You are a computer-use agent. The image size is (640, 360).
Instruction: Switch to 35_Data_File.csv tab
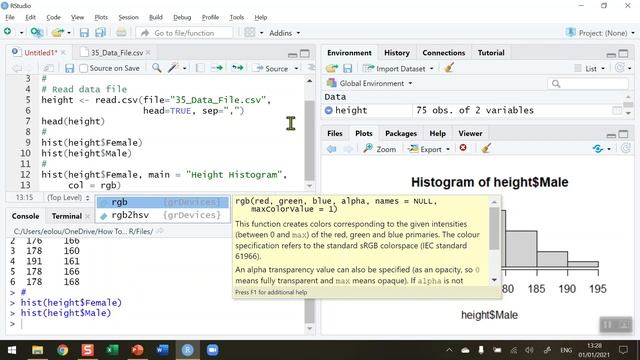pyautogui.click(x=117, y=53)
